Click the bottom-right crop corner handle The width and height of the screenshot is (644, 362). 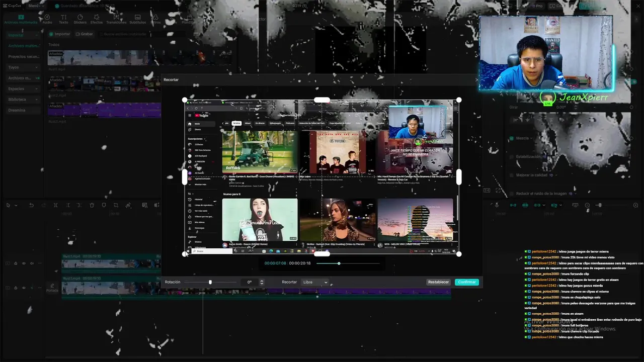(x=459, y=254)
